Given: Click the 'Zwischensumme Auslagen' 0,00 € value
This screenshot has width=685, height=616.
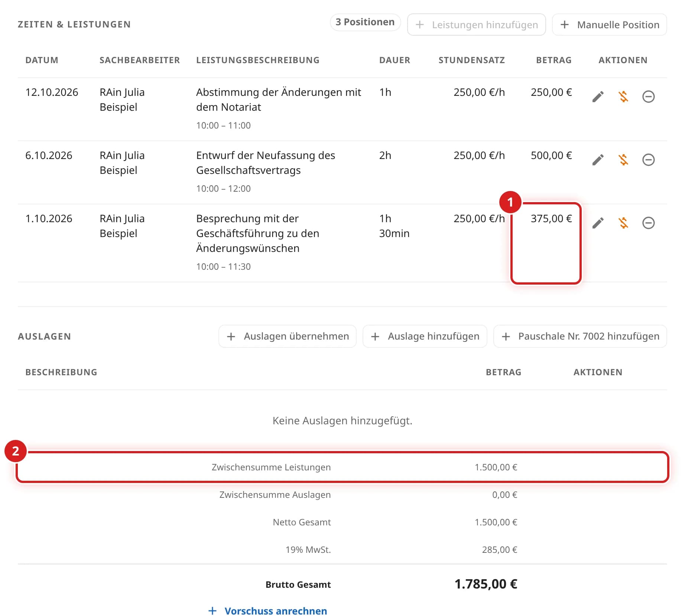Looking at the screenshot, I should coord(504,495).
